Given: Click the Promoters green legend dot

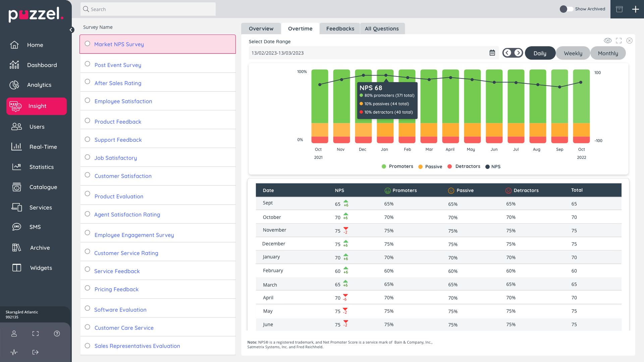Looking at the screenshot, I should point(384,167).
